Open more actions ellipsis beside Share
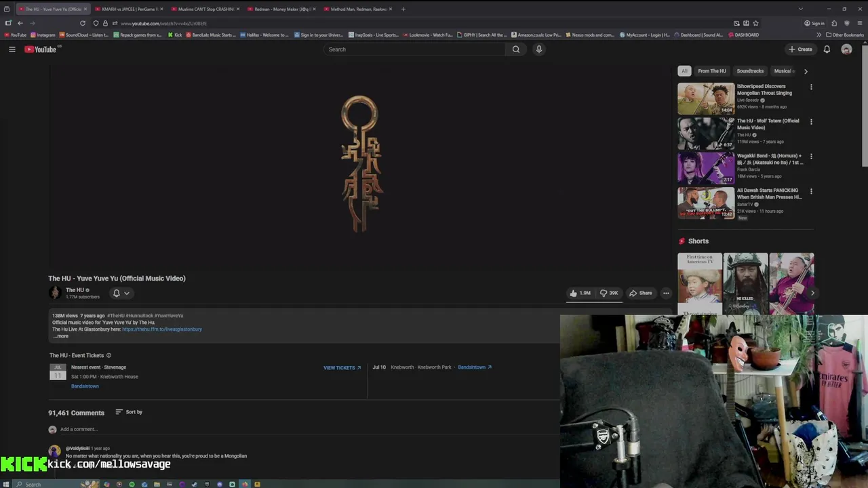 (666, 293)
